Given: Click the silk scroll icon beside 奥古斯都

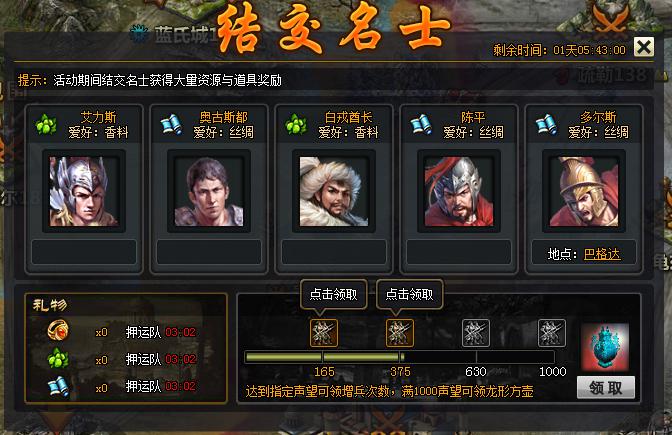Looking at the screenshot, I should pos(171,125).
